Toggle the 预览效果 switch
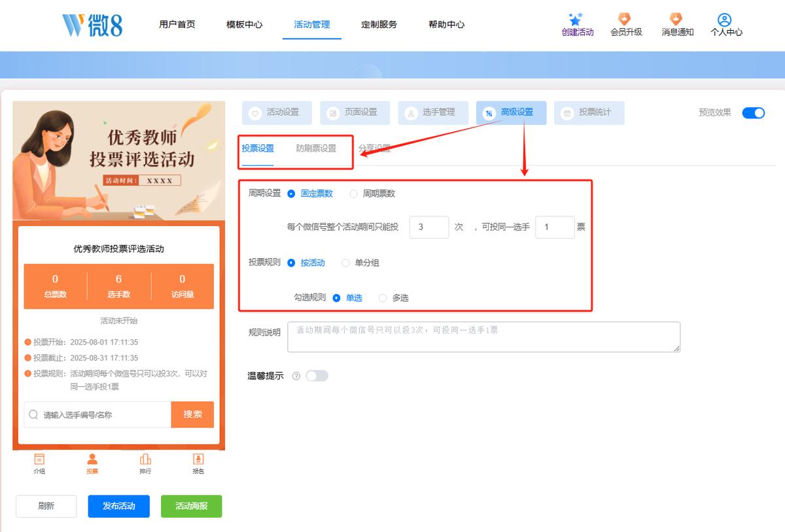 754,112
